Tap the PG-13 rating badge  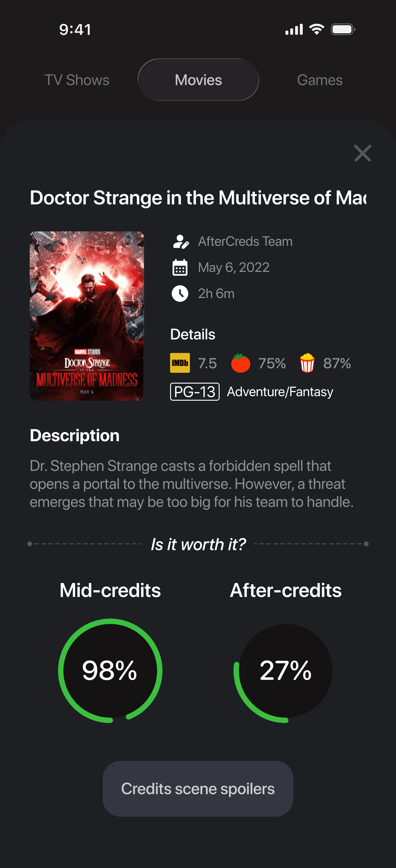point(195,391)
